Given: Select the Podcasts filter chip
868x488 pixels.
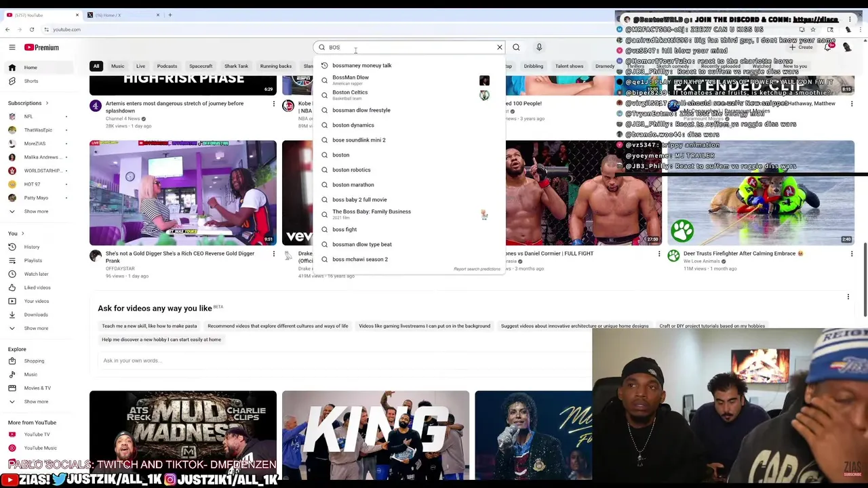Looking at the screenshot, I should (x=167, y=66).
